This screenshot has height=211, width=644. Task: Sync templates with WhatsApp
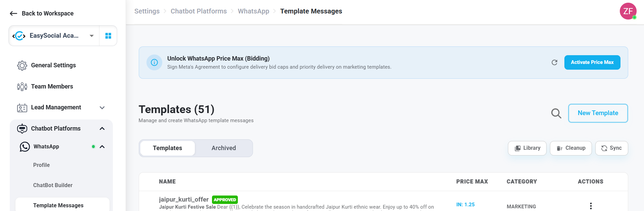tap(611, 148)
